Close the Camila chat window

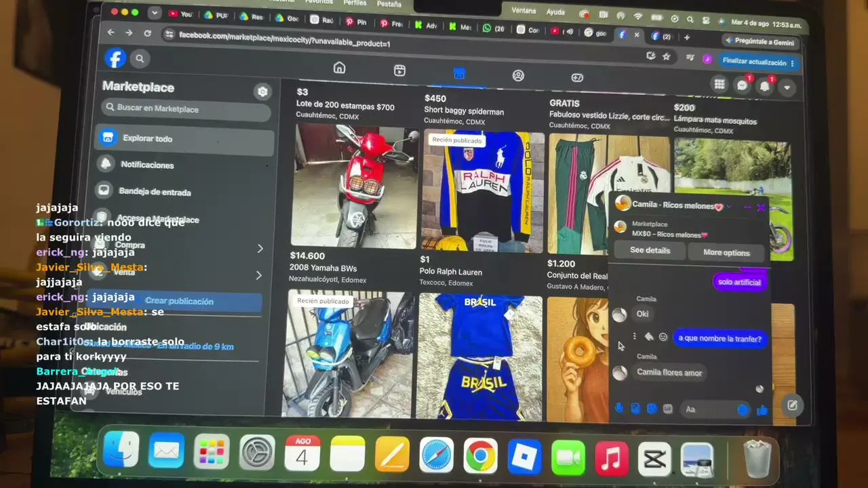coord(762,207)
